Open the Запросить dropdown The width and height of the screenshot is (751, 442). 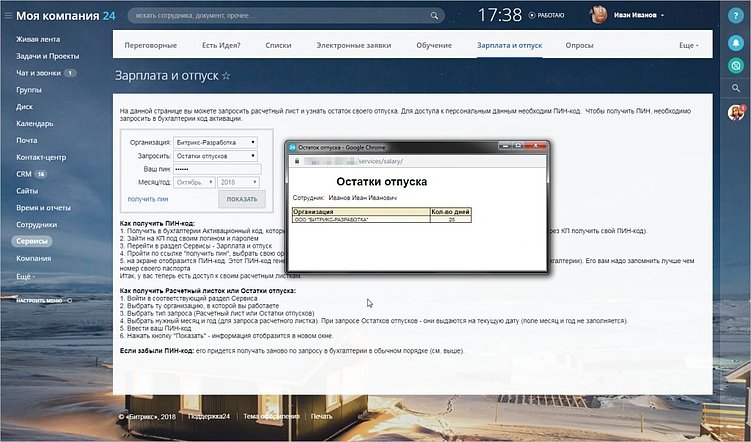click(x=215, y=156)
